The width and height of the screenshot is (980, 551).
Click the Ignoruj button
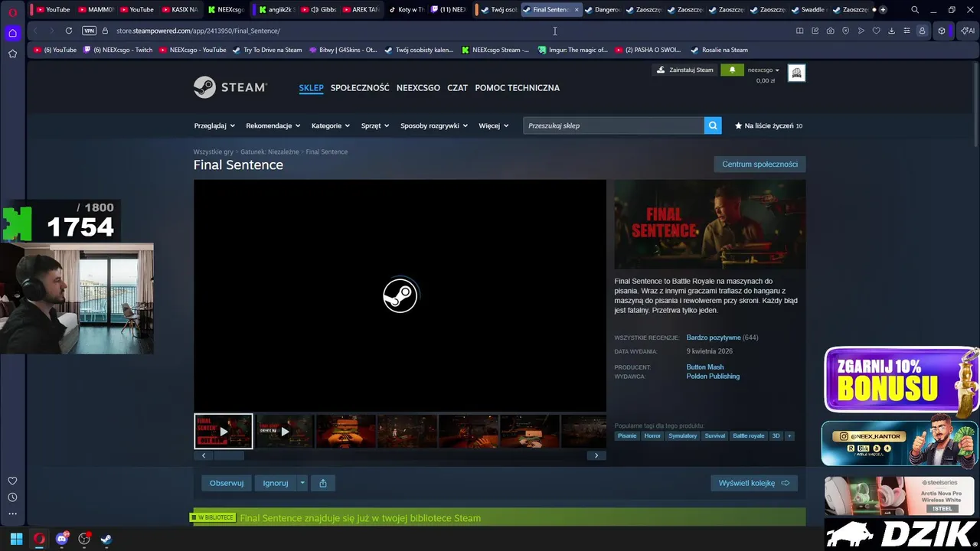click(276, 483)
